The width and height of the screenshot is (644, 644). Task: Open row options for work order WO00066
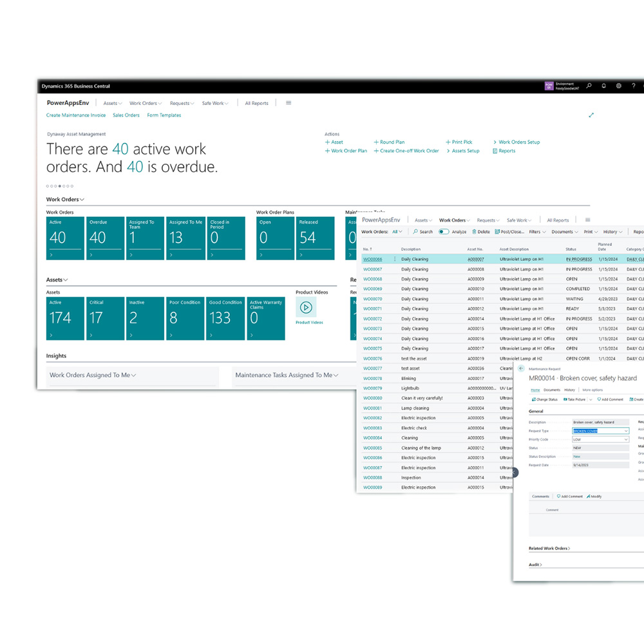395,259
